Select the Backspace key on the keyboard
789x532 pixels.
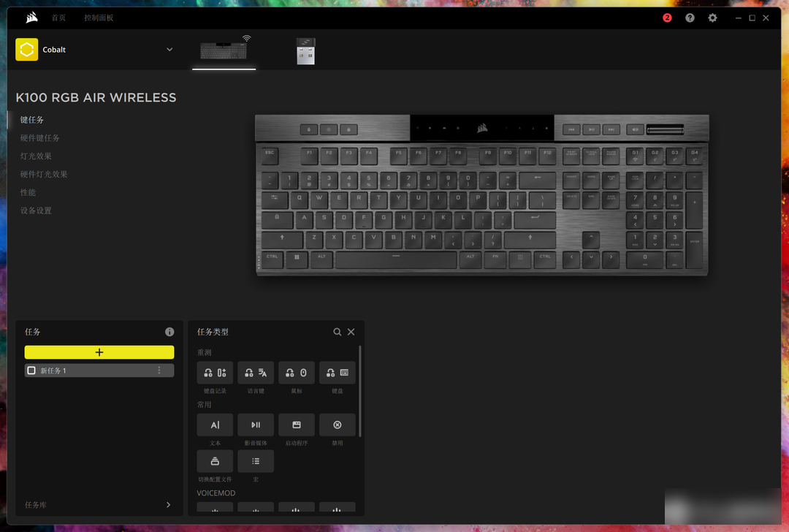538,180
